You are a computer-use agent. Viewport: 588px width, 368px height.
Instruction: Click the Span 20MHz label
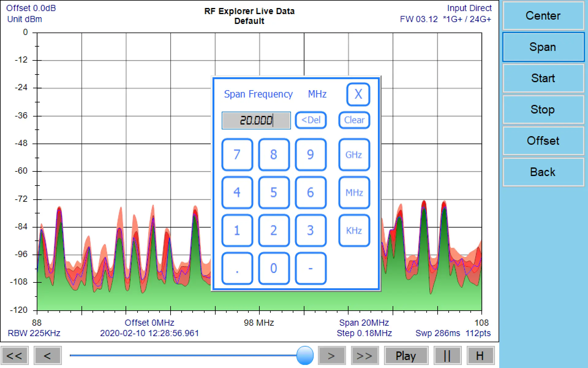[364, 323]
